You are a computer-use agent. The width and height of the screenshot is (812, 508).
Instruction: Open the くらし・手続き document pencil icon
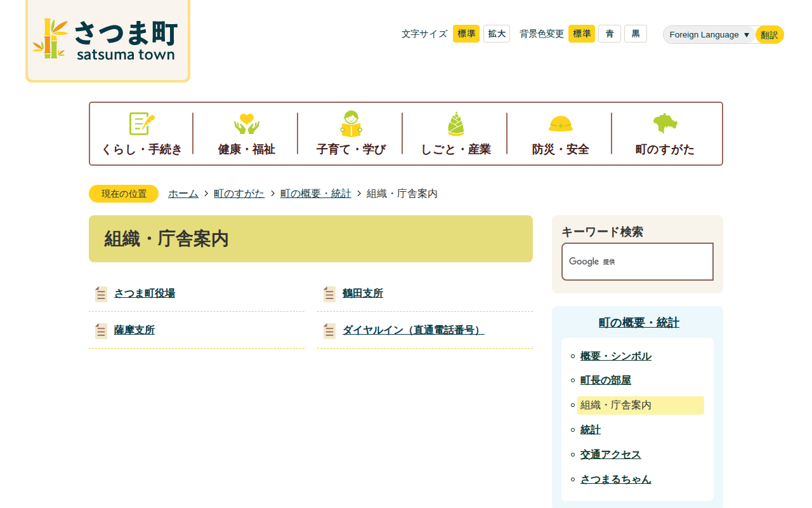(x=141, y=124)
